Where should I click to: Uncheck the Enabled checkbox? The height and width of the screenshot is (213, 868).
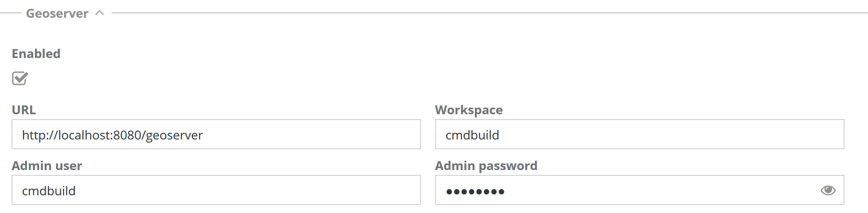point(20,78)
